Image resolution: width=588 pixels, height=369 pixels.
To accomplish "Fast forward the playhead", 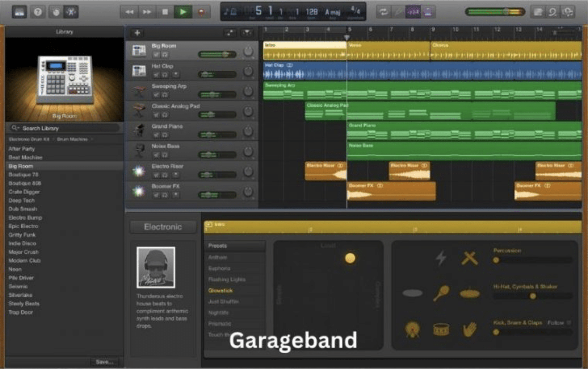I will [x=147, y=12].
